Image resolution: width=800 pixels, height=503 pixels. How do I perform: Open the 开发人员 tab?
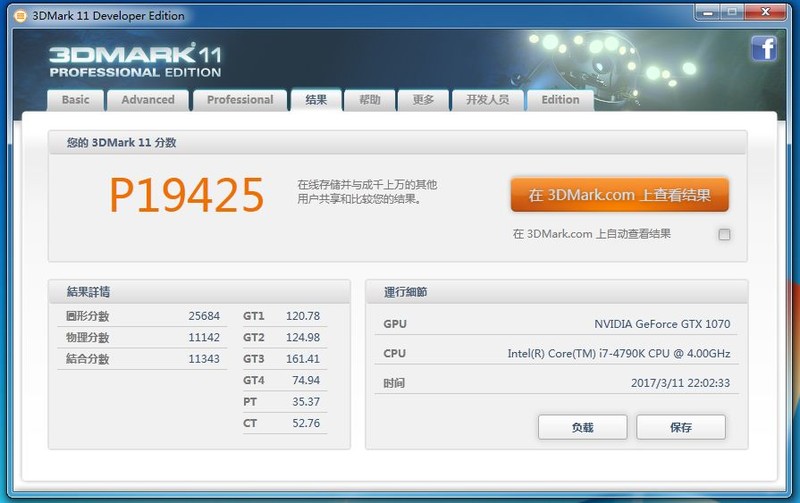488,100
